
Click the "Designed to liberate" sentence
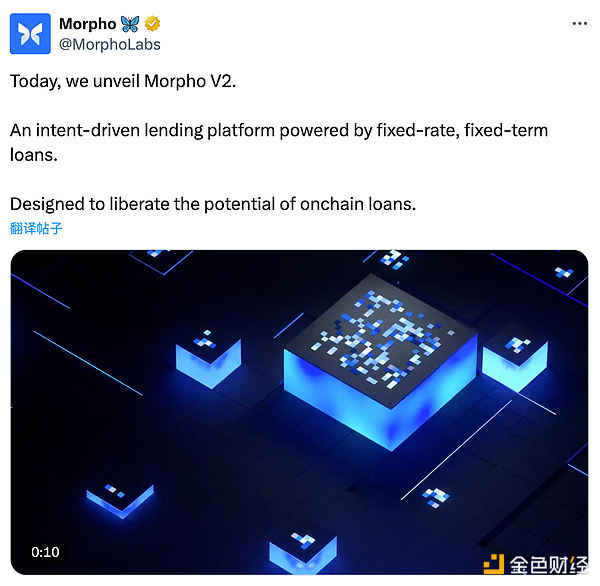(213, 204)
